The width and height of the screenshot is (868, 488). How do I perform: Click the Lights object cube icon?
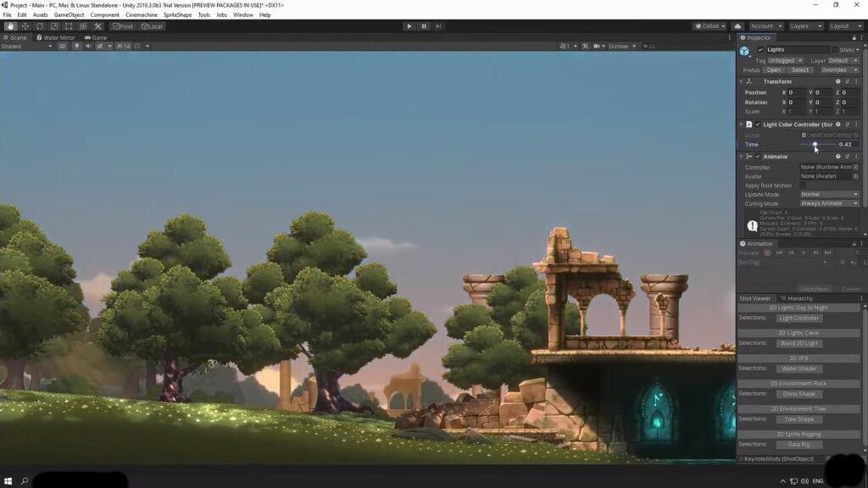(x=744, y=51)
